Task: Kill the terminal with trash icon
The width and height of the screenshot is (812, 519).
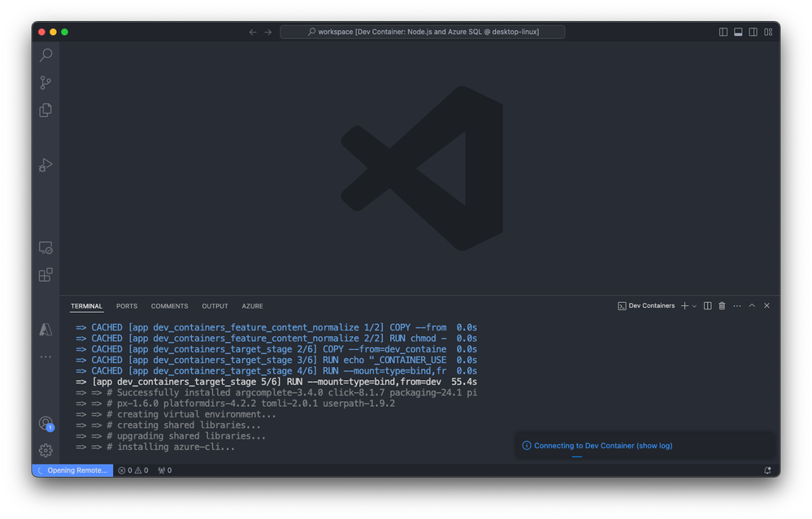Action: pos(722,306)
